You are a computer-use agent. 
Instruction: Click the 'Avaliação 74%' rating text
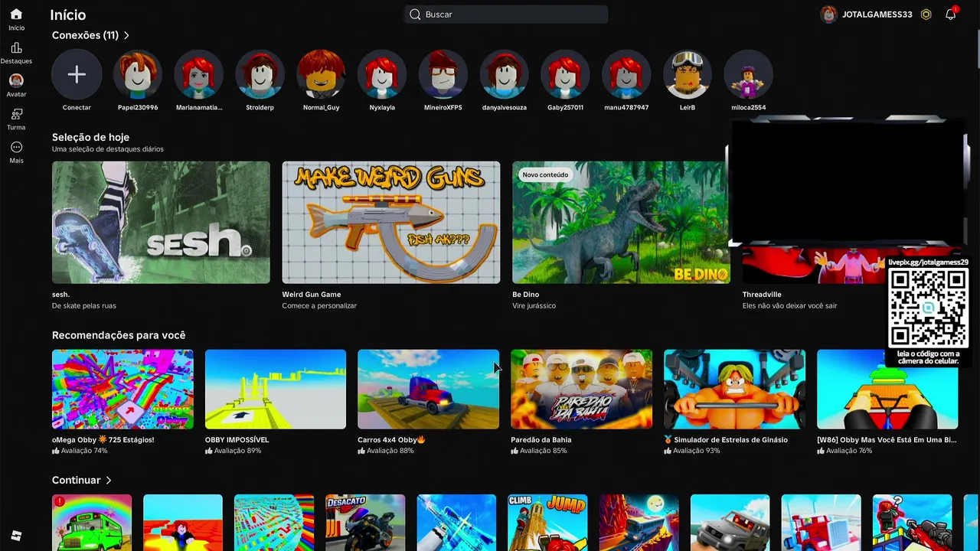tap(84, 452)
